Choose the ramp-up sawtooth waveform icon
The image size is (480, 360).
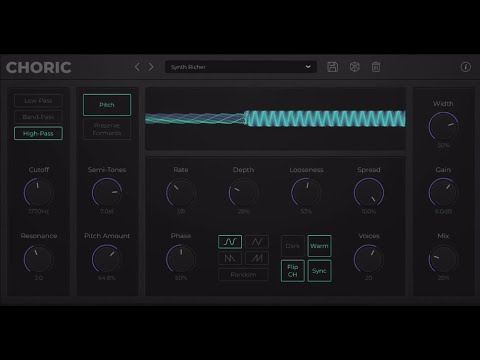click(257, 258)
